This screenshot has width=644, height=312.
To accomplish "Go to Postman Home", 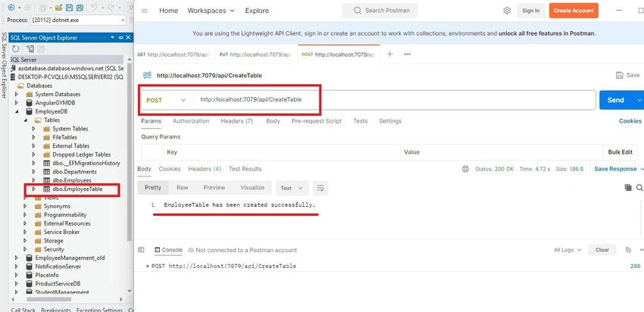I will [168, 11].
